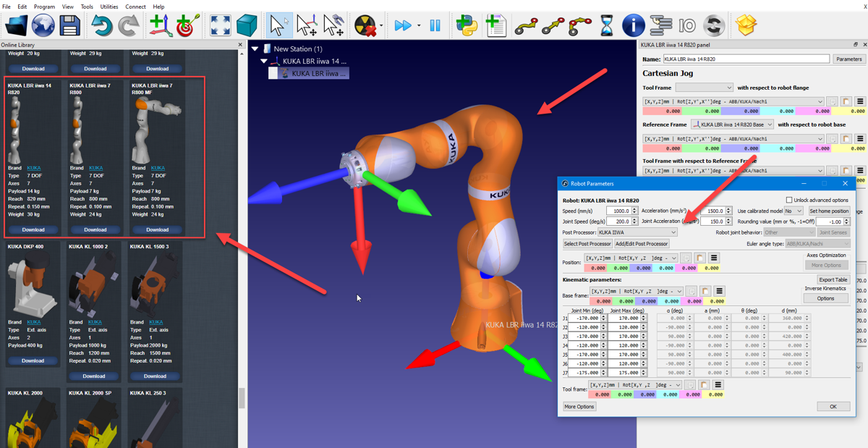
Task: Download the KUKA LBR iiwa 7 R800
Action: click(95, 229)
